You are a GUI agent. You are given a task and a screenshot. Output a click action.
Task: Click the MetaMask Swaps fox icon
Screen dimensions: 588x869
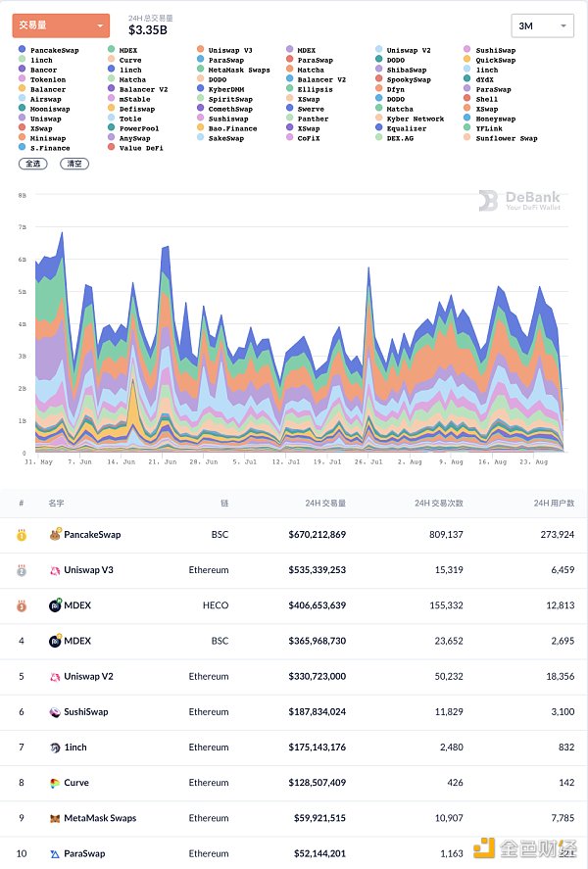click(55, 818)
